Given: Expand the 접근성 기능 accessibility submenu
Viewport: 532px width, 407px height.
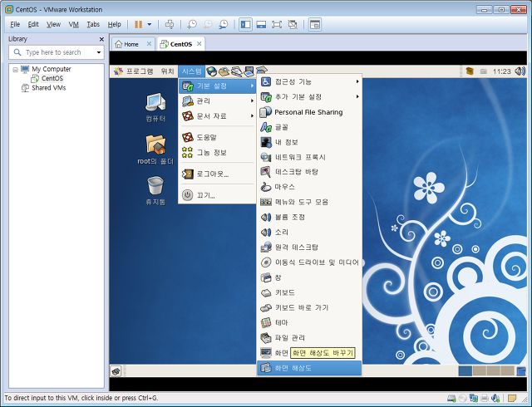Looking at the screenshot, I should [x=309, y=81].
